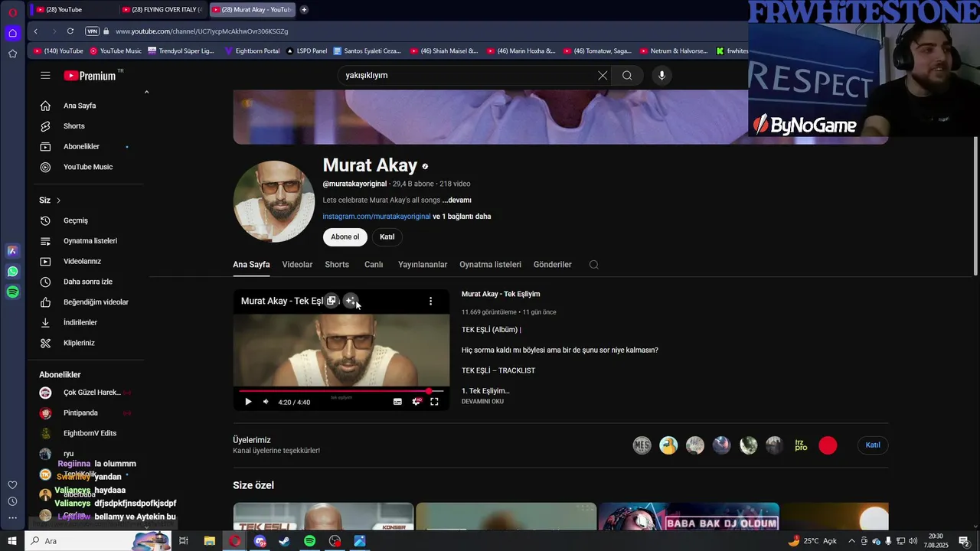Image resolution: width=980 pixels, height=551 pixels.
Task: Click inside the YouTube search input field
Action: coord(467,75)
